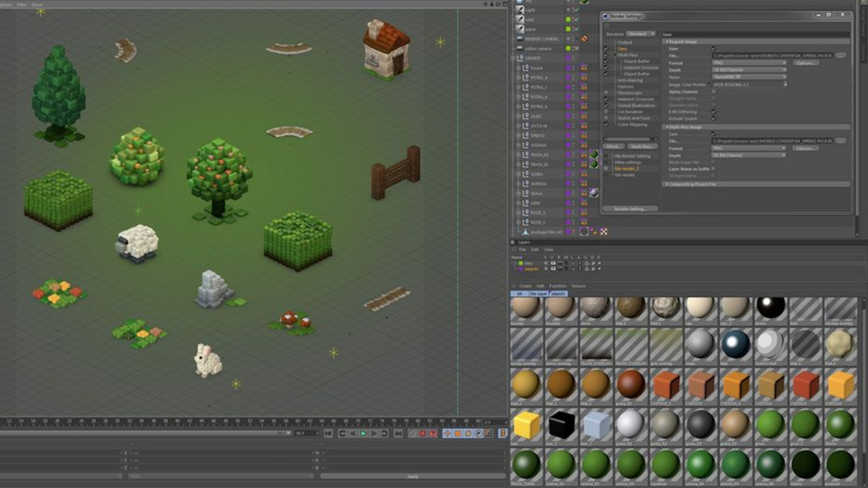Open the Regular Image Format dropdown
The height and width of the screenshot is (488, 868).
click(749, 63)
